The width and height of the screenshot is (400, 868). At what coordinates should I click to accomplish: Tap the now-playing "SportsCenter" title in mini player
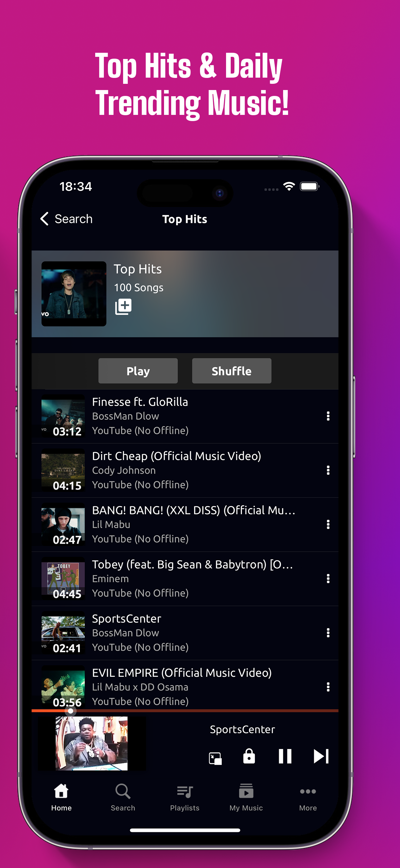click(242, 730)
